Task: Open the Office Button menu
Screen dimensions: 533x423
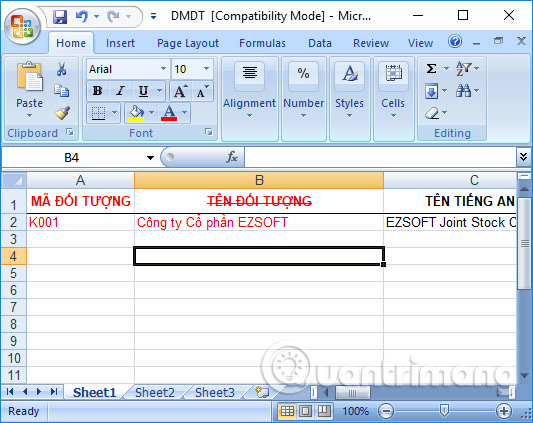Action: tap(22, 27)
